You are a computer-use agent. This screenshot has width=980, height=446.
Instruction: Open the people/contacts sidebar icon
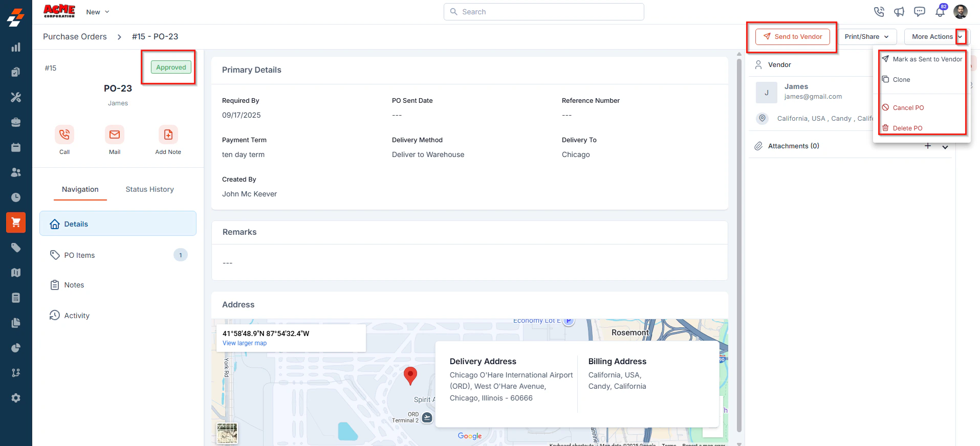16,172
